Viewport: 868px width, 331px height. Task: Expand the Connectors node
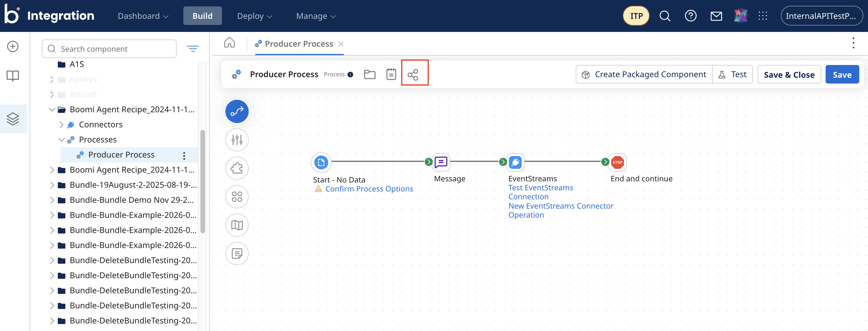tap(61, 124)
